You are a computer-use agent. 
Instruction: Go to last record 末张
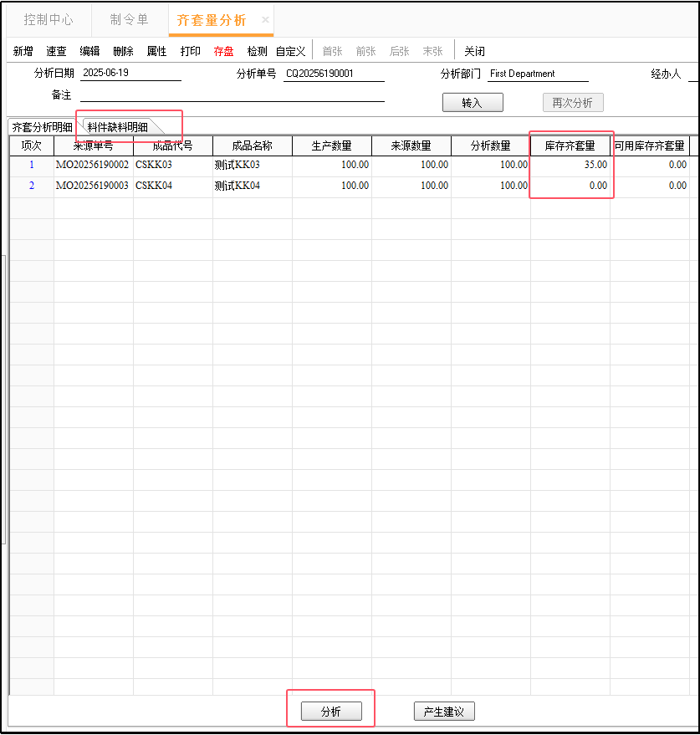pos(432,51)
